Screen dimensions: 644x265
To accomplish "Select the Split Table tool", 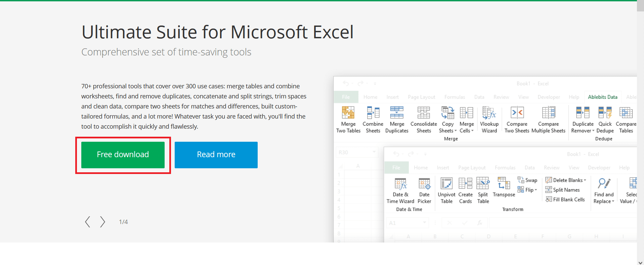I will point(483,190).
